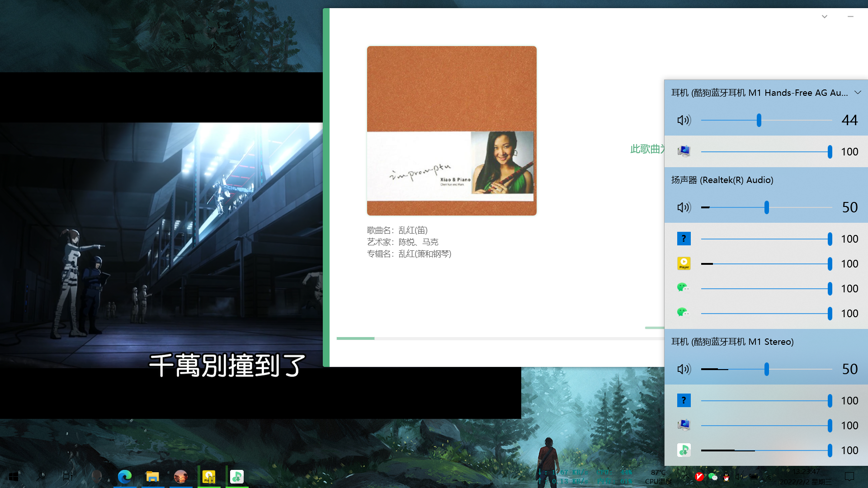
Task: Click the unknown app icon under Realtek speakers
Action: (x=684, y=239)
